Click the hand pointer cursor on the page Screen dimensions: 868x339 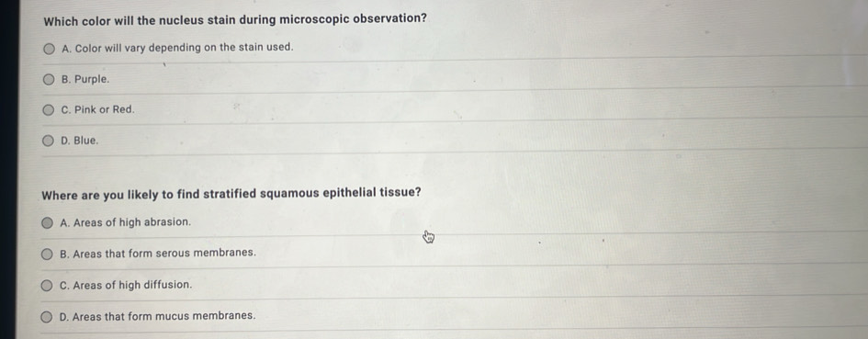click(428, 237)
